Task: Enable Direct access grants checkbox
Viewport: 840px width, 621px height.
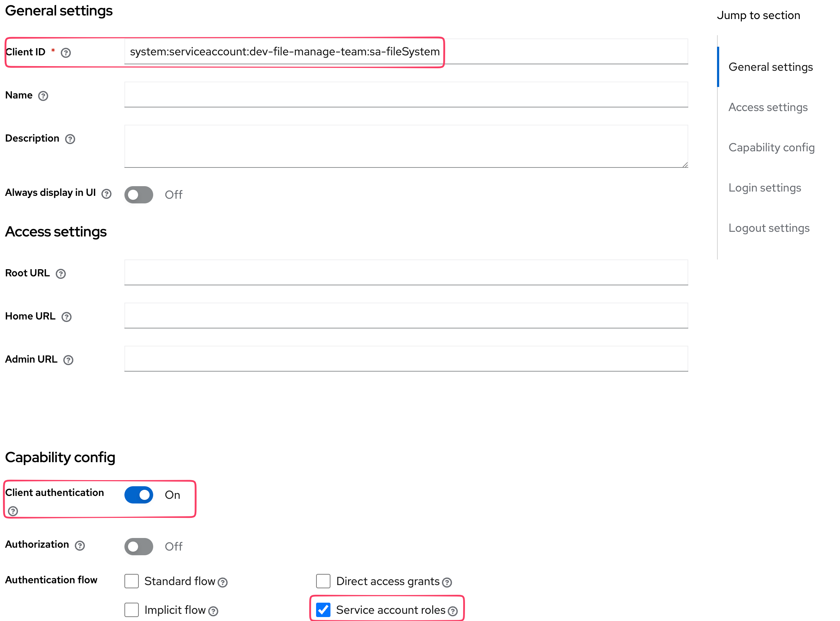Action: (324, 581)
